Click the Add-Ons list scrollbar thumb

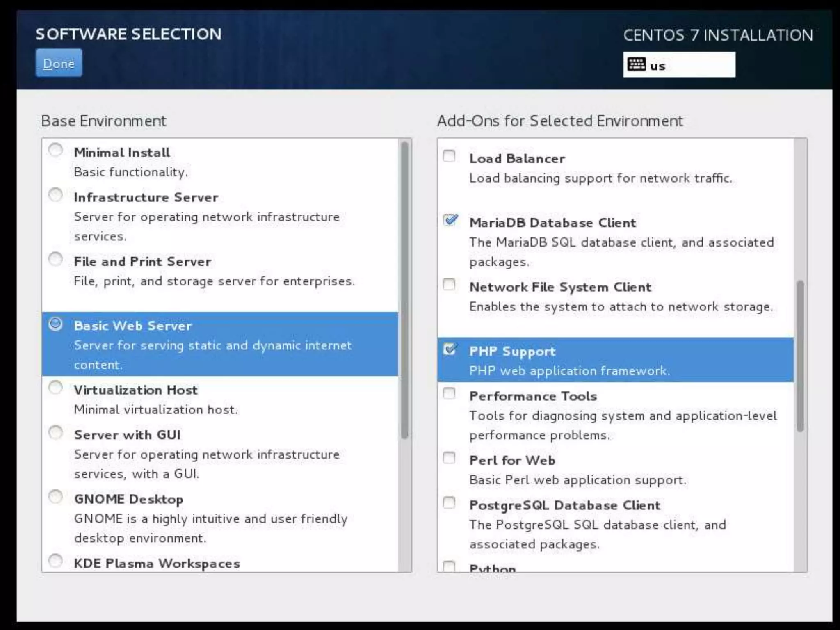(800, 356)
